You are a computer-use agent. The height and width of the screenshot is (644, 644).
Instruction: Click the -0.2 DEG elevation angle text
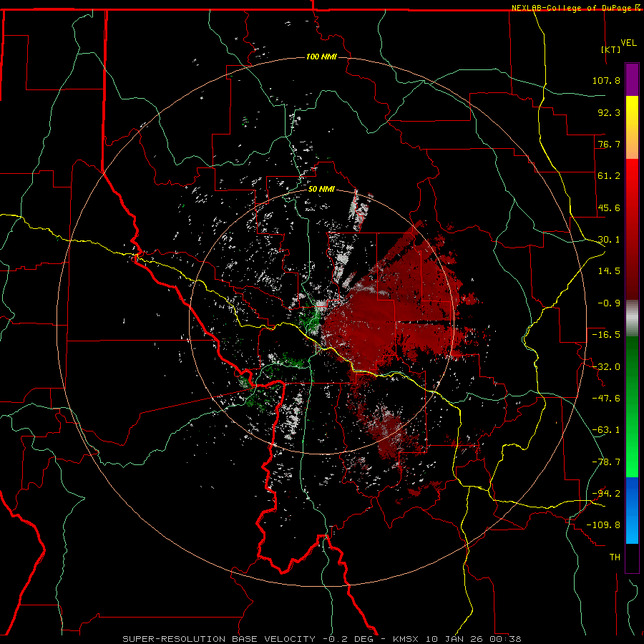pos(348,639)
